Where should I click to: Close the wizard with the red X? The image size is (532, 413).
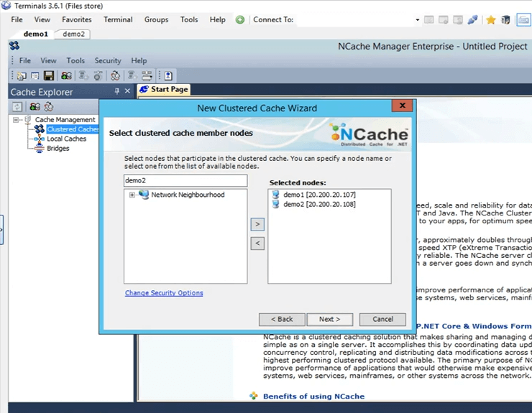pyautogui.click(x=402, y=106)
